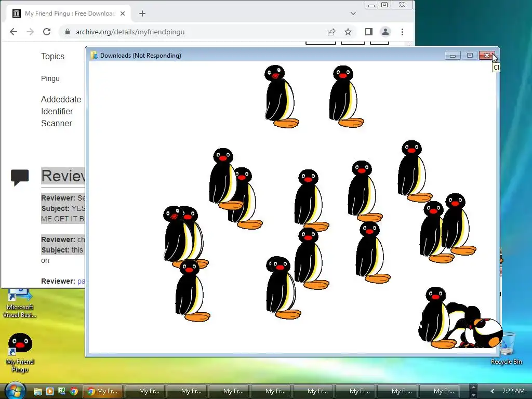532x399 pixels.
Task: Click the Pingu topic text
Action: click(50, 78)
